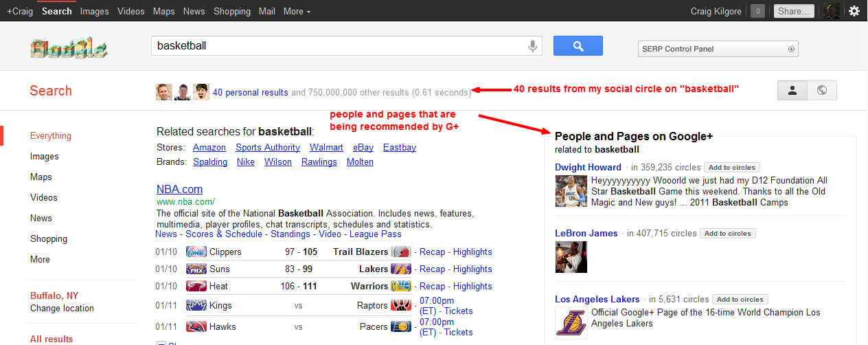Image resolution: width=868 pixels, height=345 pixels.
Task: Click the first social circle avatar
Action: point(164,91)
